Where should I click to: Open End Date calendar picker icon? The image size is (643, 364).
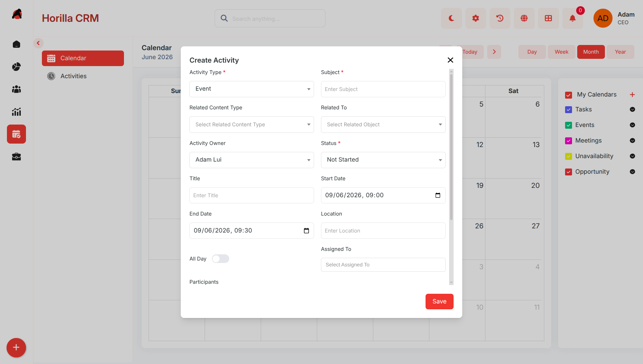[x=306, y=231]
